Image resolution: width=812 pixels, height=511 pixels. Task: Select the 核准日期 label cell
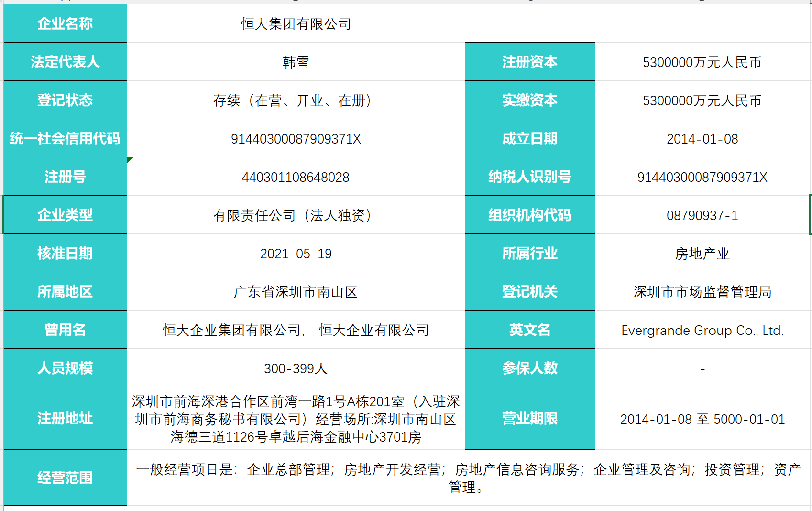pyautogui.click(x=65, y=253)
